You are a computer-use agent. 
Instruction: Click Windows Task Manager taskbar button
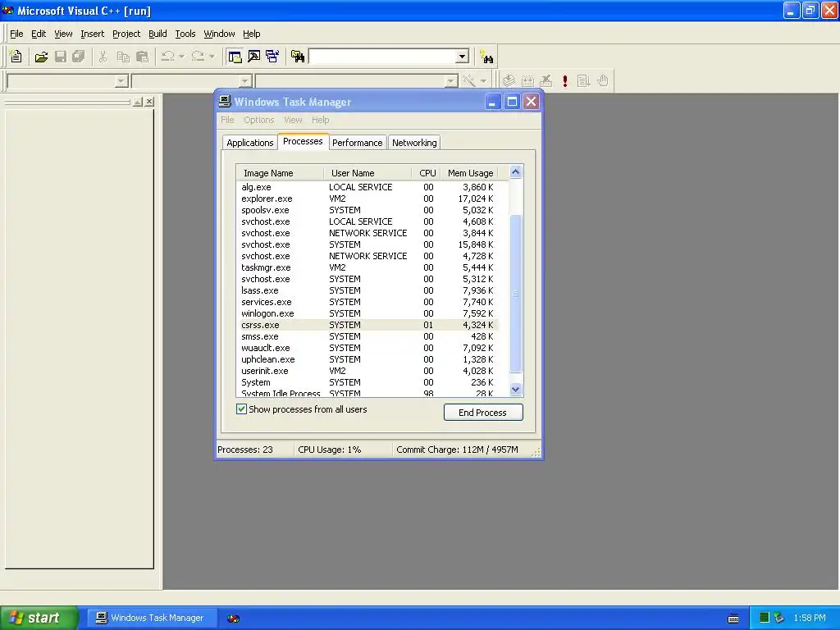coord(152,619)
